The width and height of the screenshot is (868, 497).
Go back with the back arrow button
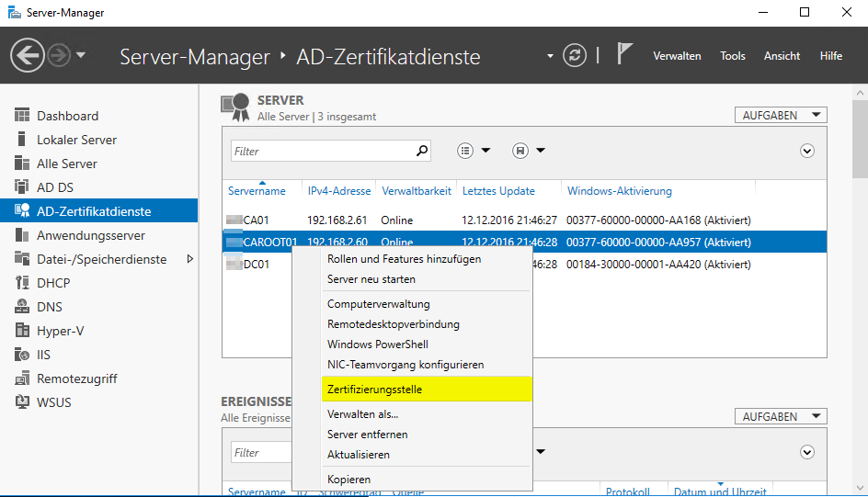(x=28, y=55)
